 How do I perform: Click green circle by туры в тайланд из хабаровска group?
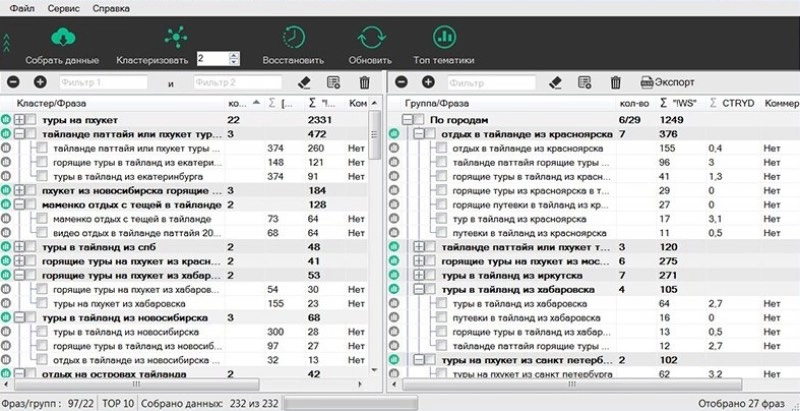(394, 289)
